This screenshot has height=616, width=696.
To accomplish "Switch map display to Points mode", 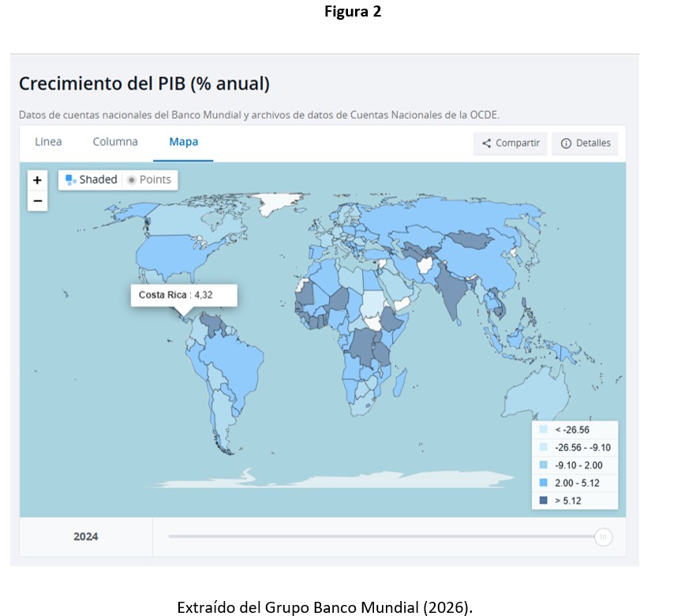I will [x=150, y=180].
